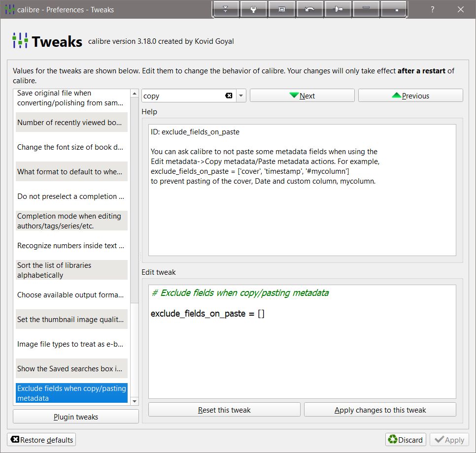Screen dimensions: 476x453
Task: Click the tweaks list scrollbar track
Action: point(135,349)
